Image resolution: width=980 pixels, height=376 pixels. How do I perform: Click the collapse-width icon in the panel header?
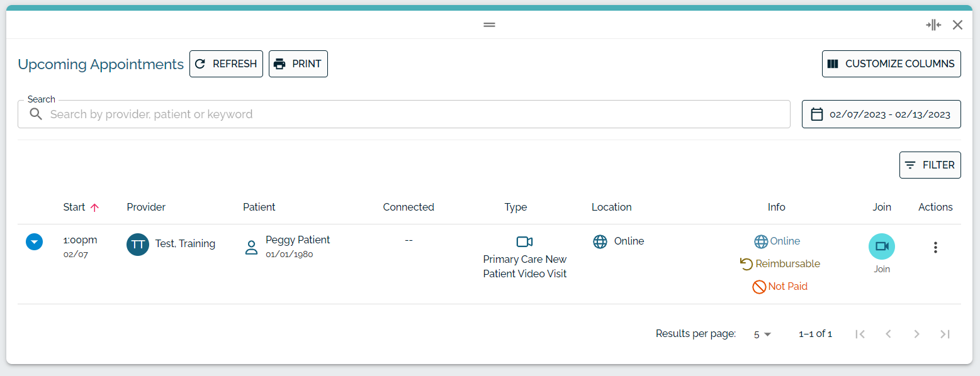(x=933, y=25)
